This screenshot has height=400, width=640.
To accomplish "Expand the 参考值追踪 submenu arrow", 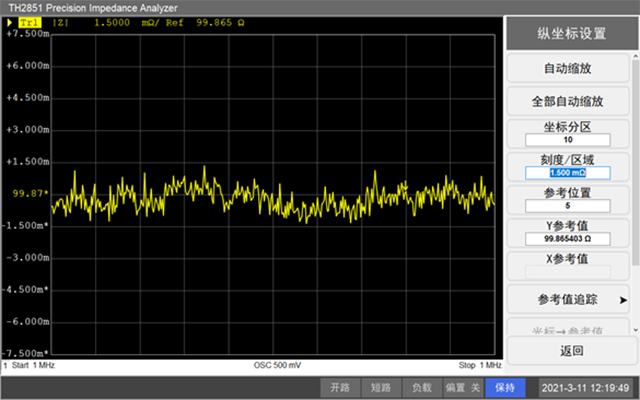I will 622,300.
